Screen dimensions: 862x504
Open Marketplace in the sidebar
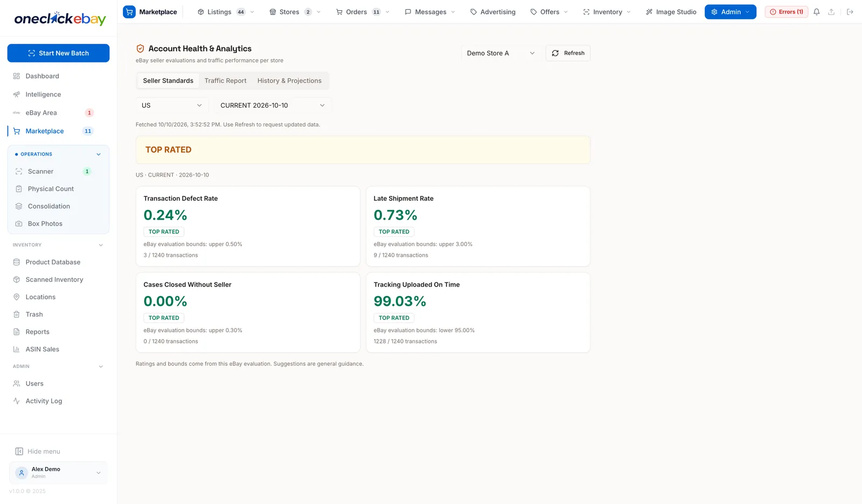click(x=58, y=131)
